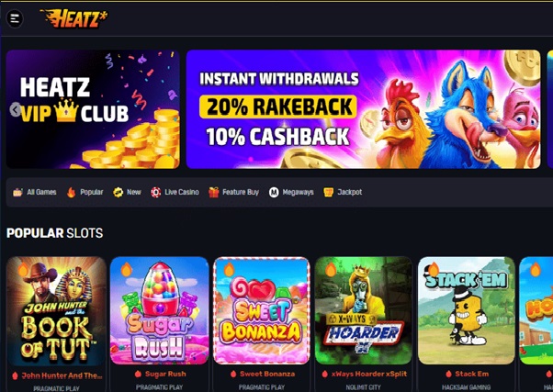Open the Sweet Bonanza title link
Image resolution: width=553 pixels, height=392 pixels.
[x=267, y=374]
